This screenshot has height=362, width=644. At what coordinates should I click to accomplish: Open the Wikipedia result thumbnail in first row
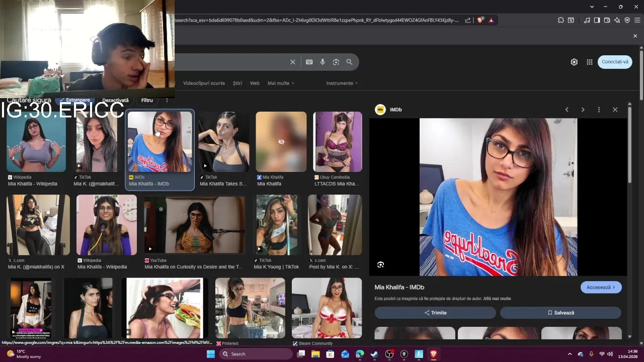(x=36, y=142)
